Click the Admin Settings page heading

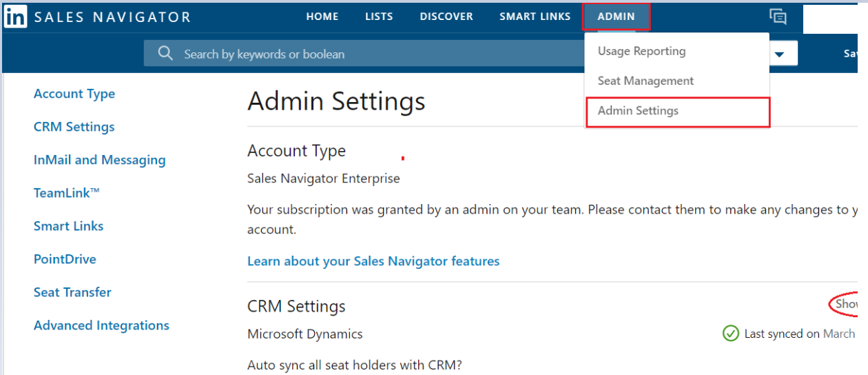tap(336, 101)
